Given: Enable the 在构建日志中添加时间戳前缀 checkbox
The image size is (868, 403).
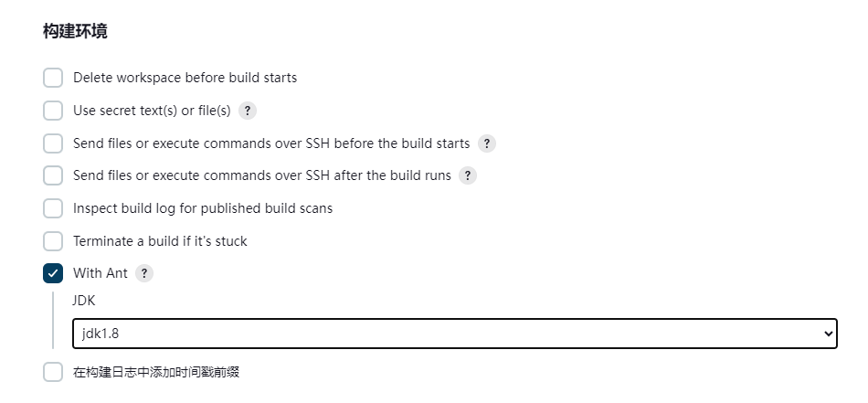Looking at the screenshot, I should (53, 372).
